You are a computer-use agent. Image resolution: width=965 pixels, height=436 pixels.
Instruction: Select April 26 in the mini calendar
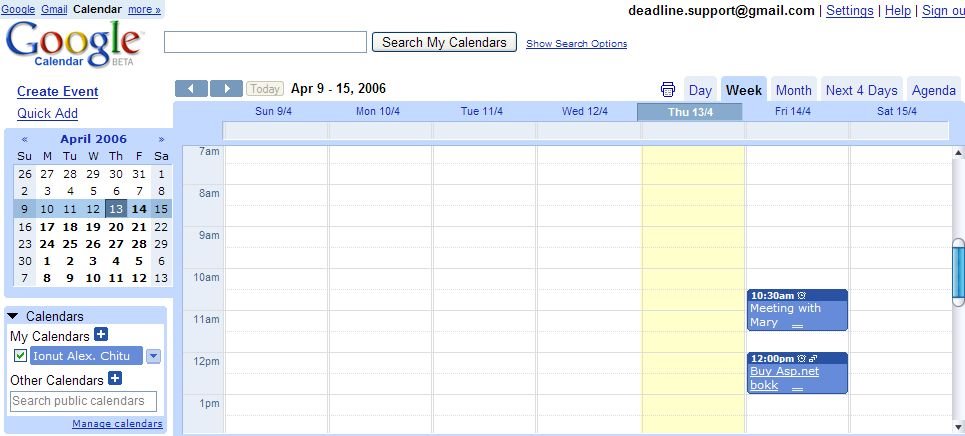click(93, 244)
